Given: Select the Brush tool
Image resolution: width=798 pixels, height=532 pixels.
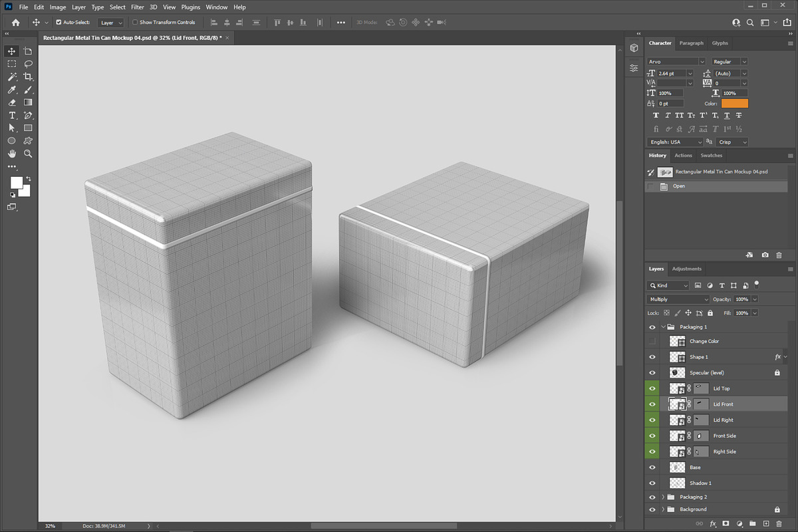Looking at the screenshot, I should tap(28, 90).
